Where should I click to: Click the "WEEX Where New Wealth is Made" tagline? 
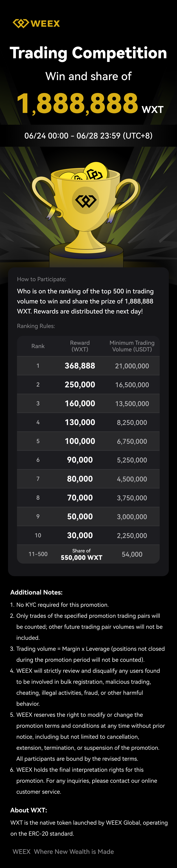[63, 852]
